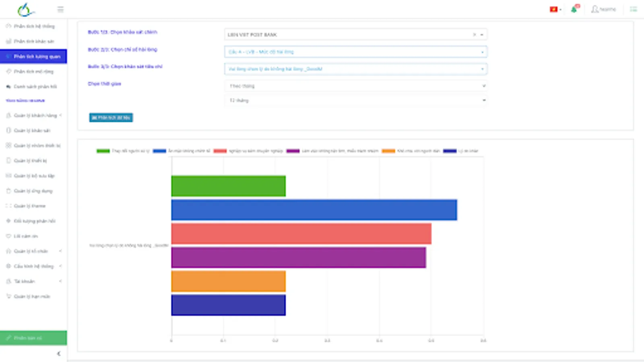Toggle the purple legend series
Image resolution: width=644 pixels, height=362 pixels.
(x=332, y=151)
